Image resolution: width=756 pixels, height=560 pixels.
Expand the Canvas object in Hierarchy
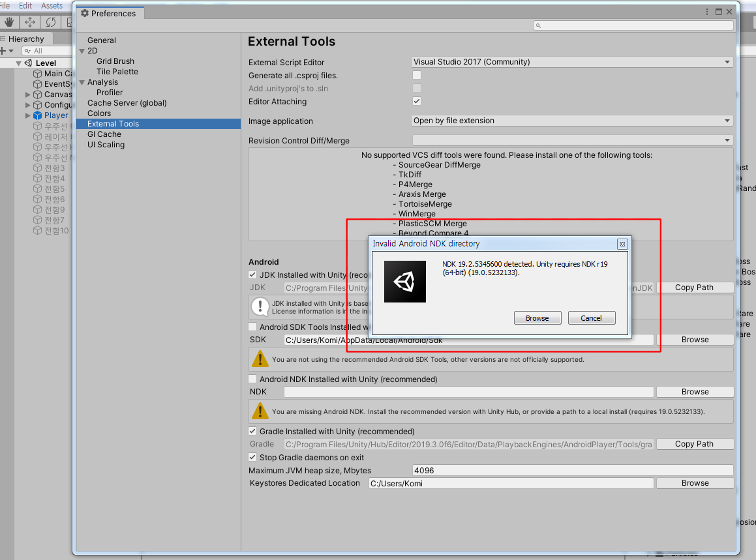click(28, 95)
